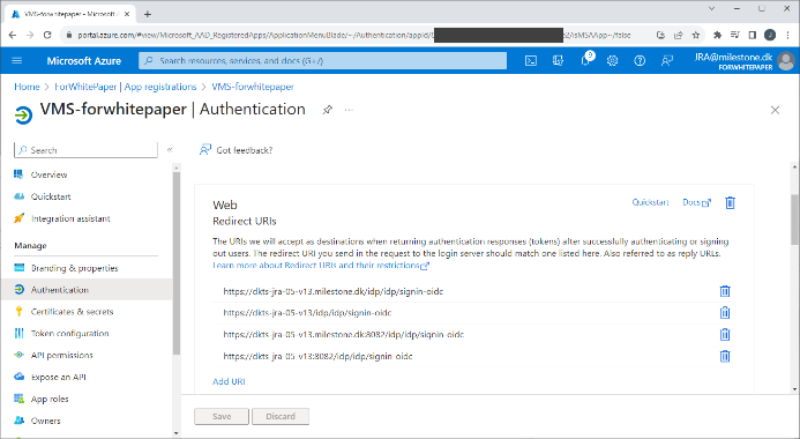Image resolution: width=800 pixels, height=439 pixels.
Task: Delete the entire Web platform section
Action: (730, 203)
